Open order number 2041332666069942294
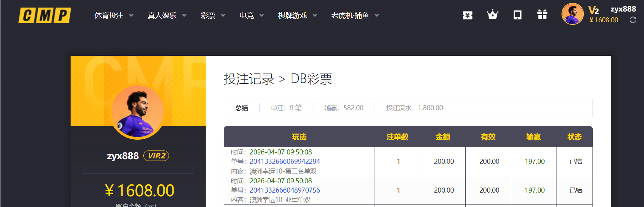The image size is (644, 207). point(285,161)
